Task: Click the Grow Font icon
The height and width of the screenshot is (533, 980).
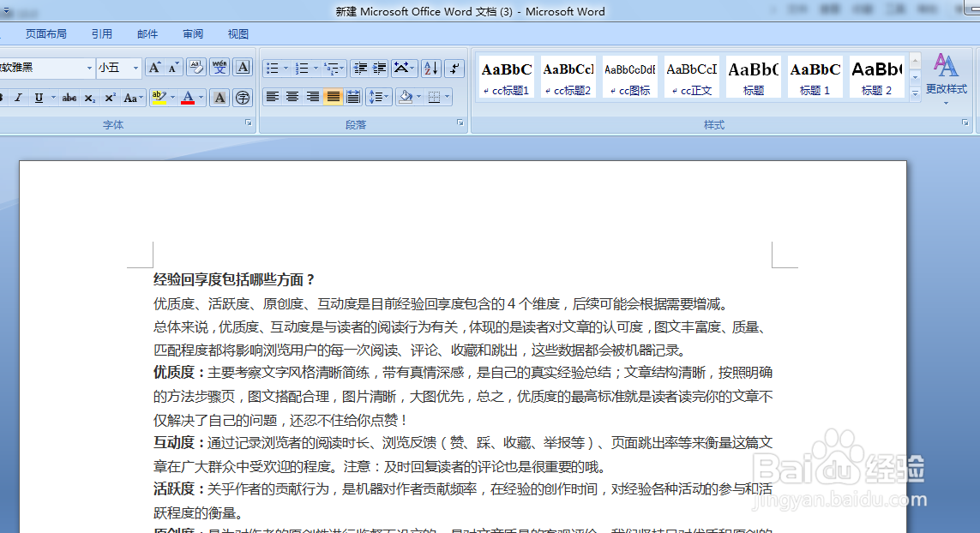Action: [153, 66]
